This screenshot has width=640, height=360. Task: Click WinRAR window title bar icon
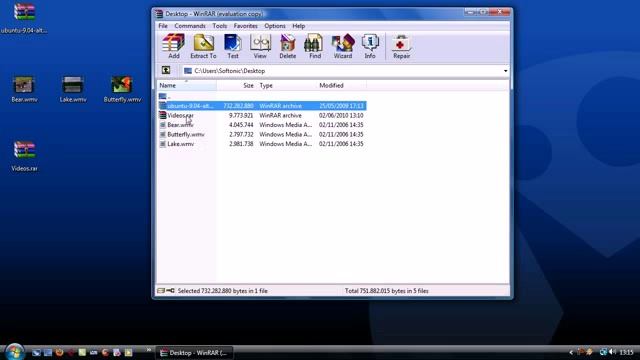point(159,14)
